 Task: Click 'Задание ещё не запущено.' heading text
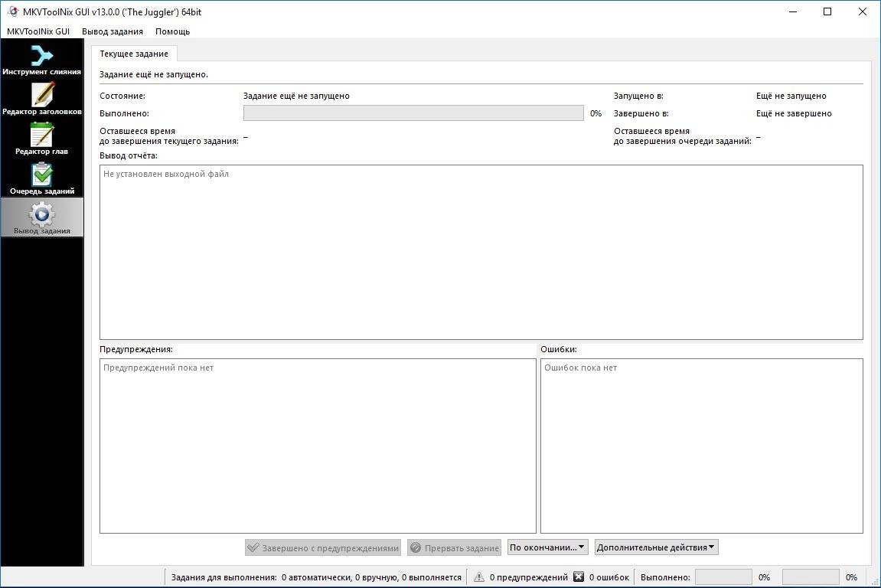click(154, 74)
